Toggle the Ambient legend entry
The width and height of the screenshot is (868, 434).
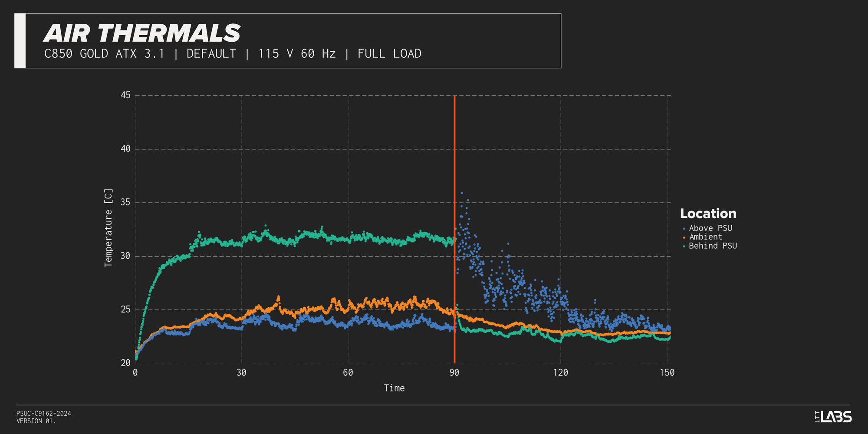(x=705, y=237)
